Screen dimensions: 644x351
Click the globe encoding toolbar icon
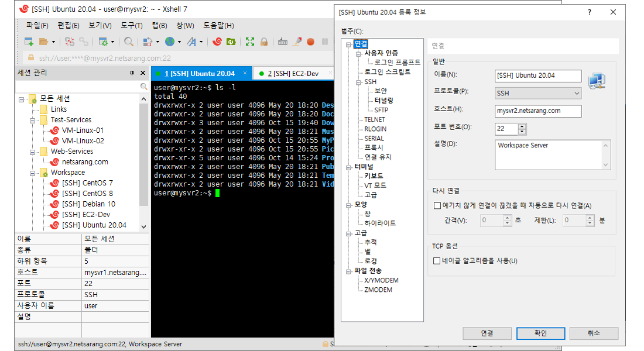[170, 42]
